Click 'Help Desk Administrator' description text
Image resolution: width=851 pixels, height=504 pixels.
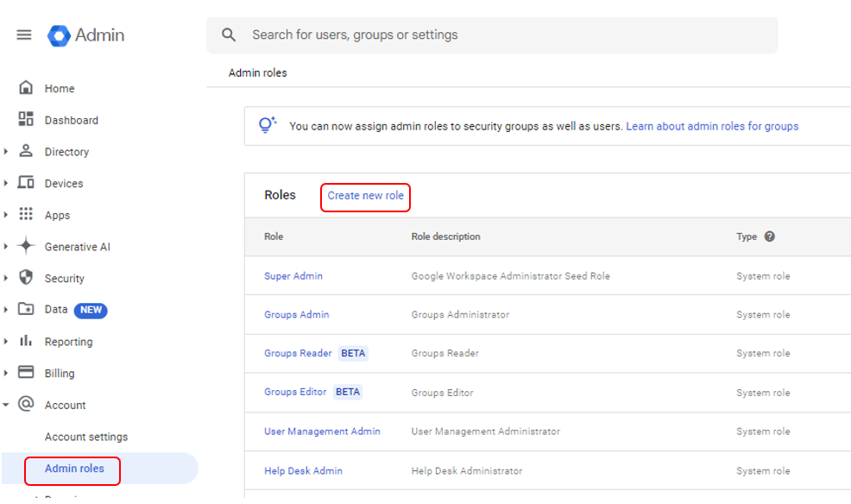coord(467,471)
